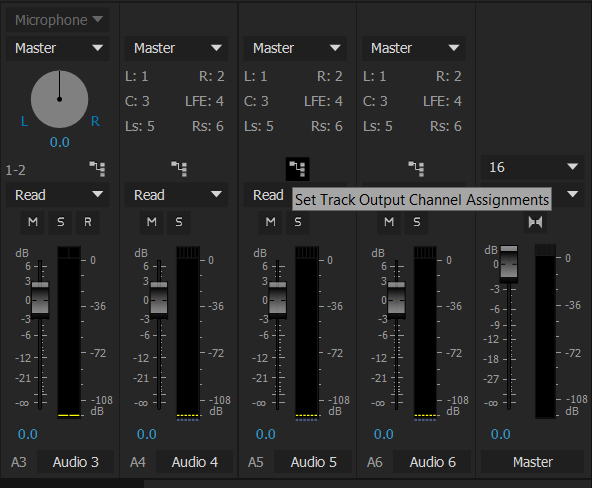Open Audio 6 output channel assignment icon
Screen dimensions: 593x488
(416, 169)
